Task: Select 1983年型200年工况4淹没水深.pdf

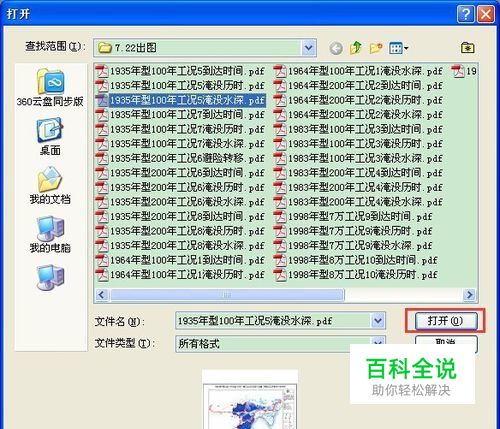Action: 358,202
